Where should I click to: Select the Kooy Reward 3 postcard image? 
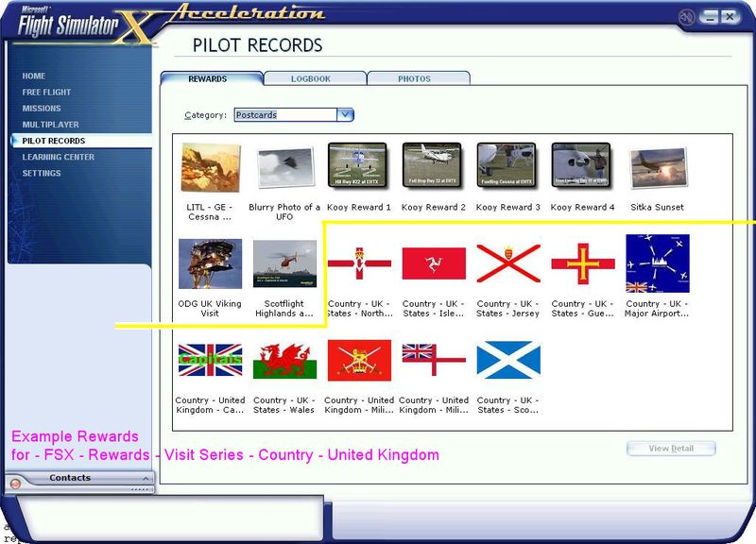coord(507,164)
